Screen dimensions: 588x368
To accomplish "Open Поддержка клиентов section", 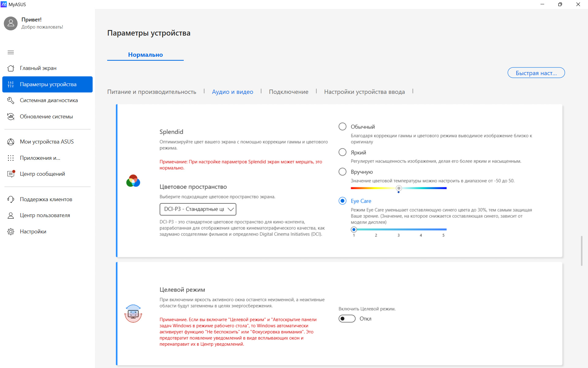I will 47,199.
